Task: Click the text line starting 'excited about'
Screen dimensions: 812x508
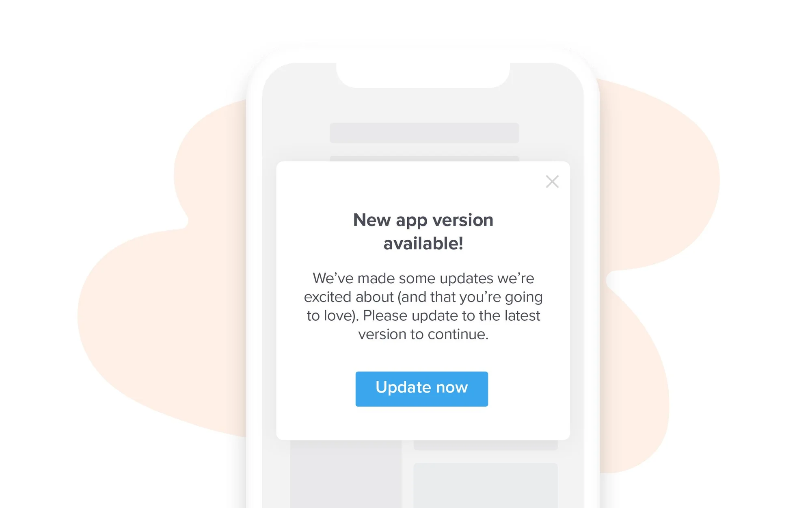Action: tap(423, 297)
